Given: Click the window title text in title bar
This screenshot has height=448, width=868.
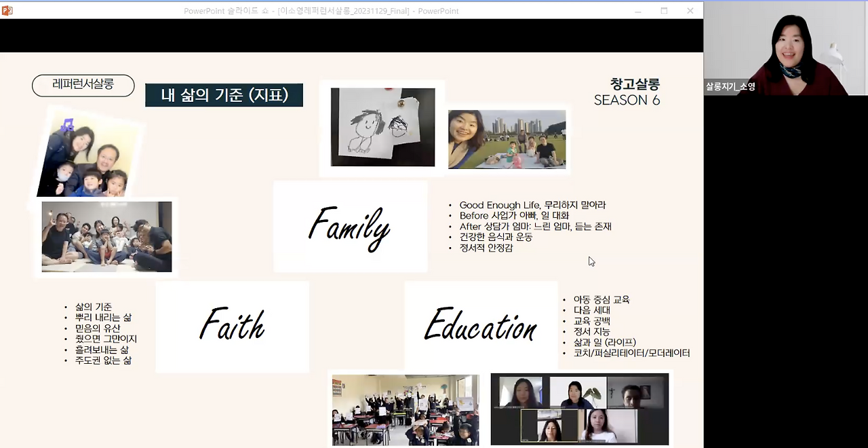Looking at the screenshot, I should [x=321, y=11].
